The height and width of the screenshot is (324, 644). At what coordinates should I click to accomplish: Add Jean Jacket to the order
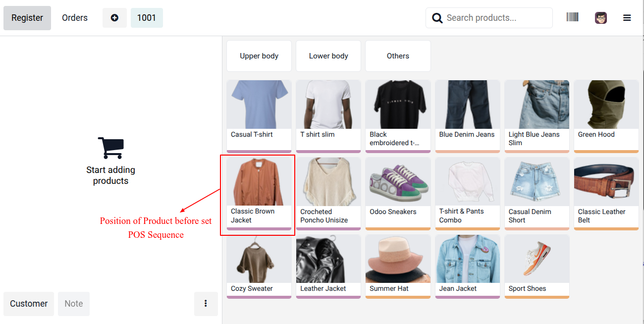tap(468, 267)
